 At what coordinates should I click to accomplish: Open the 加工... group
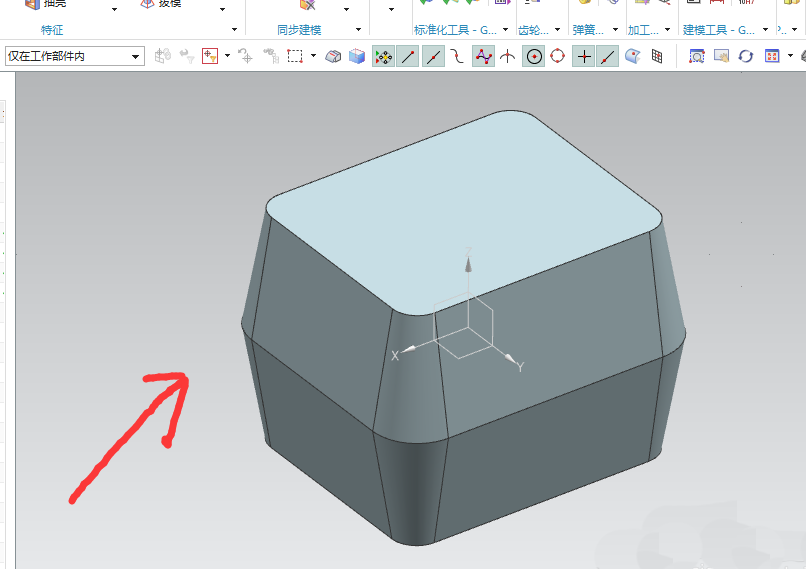643,30
